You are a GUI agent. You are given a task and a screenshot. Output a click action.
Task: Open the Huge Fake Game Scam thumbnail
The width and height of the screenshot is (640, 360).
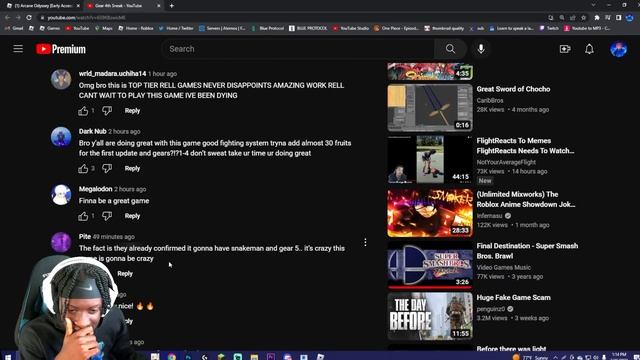click(x=430, y=316)
